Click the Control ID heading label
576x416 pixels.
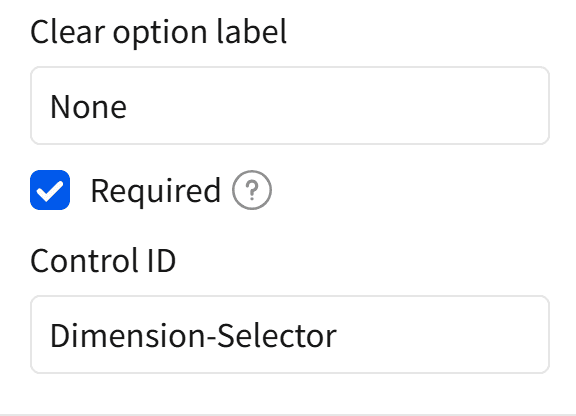[103, 261]
